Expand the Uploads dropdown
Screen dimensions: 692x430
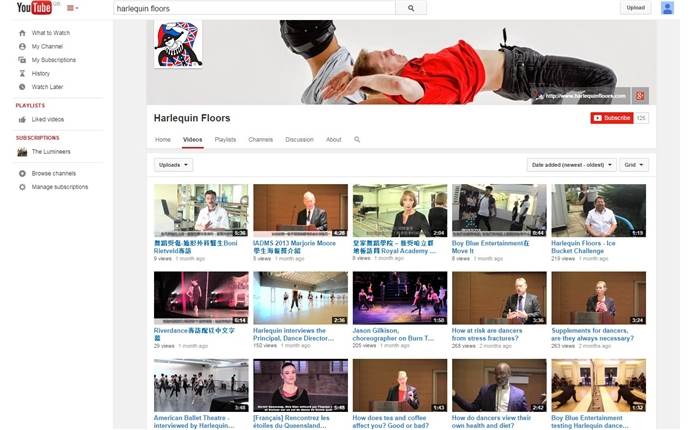(x=173, y=165)
